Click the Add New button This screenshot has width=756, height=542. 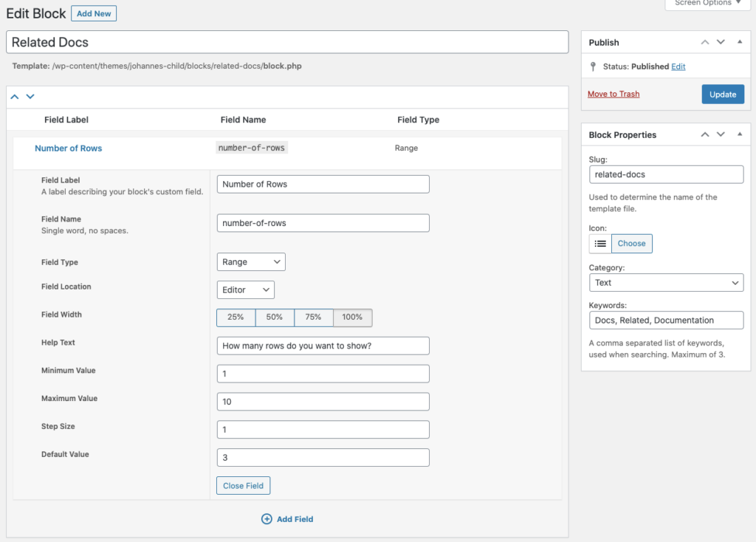tap(94, 13)
